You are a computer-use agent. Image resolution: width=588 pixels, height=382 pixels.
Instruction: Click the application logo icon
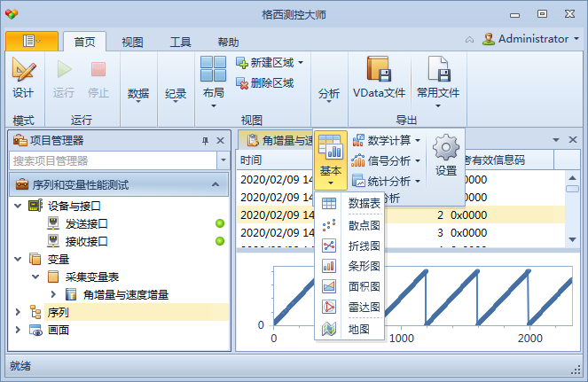point(12,14)
